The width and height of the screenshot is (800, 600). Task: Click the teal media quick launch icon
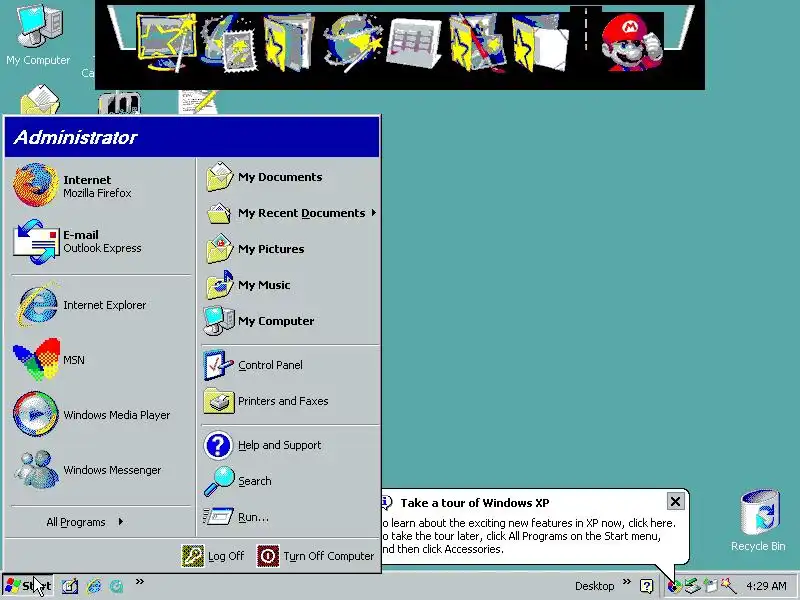pos(117,586)
